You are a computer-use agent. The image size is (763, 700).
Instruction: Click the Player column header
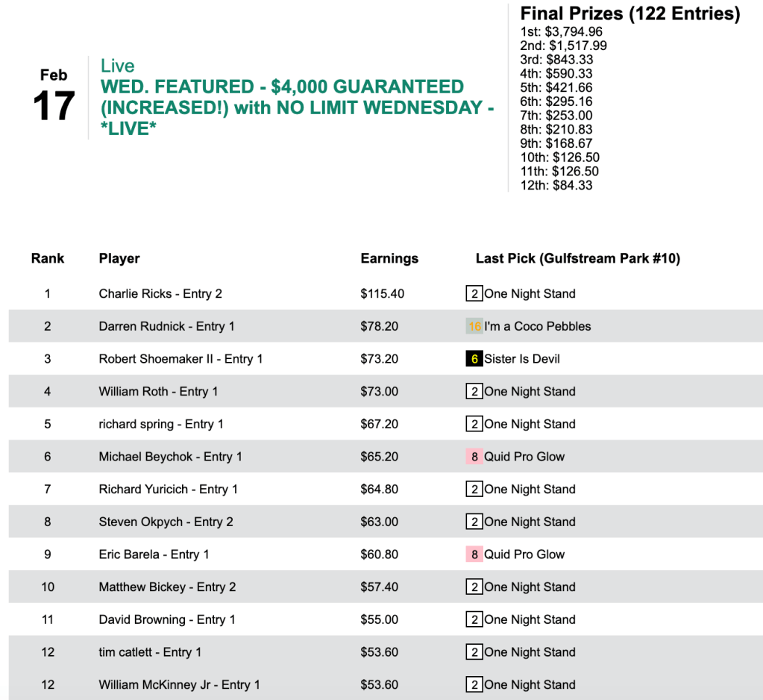point(119,259)
